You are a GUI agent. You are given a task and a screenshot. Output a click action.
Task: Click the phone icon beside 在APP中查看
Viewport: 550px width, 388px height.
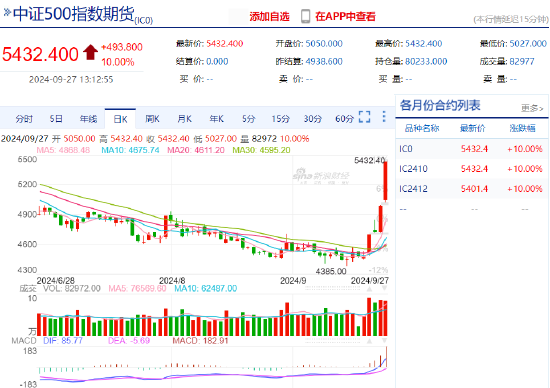306,16
